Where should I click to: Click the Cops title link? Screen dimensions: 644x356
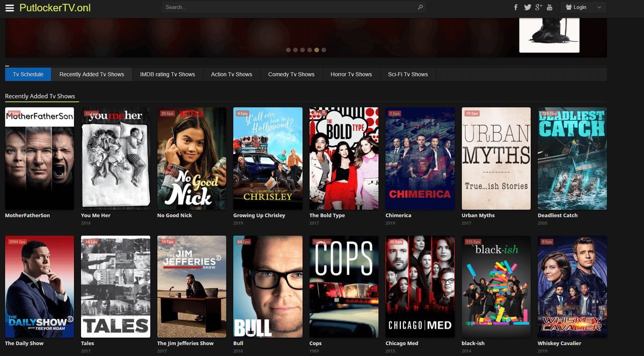pos(316,344)
